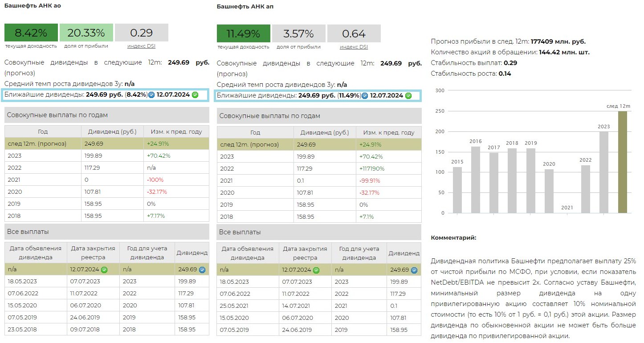The height and width of the screenshot is (343, 644).
Task: Click the 2023 bar in dividends chart
Action: pyautogui.click(x=603, y=172)
